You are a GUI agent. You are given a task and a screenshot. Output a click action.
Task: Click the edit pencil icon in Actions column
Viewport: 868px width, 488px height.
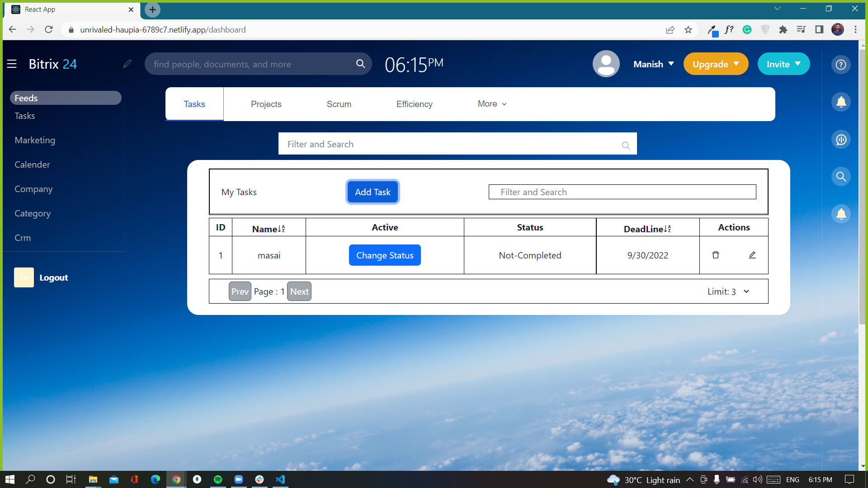(752, 255)
